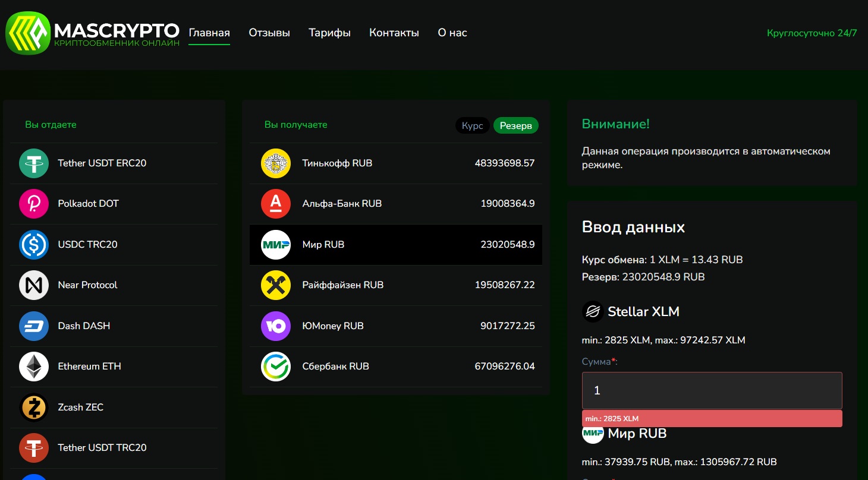This screenshot has height=480, width=868.
Task: Click the Сбербанк RUB label
Action: tap(336, 367)
